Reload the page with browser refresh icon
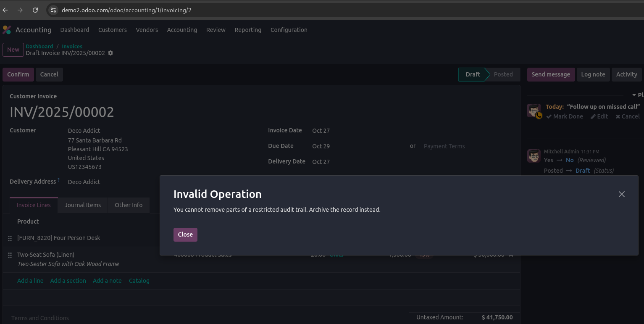The image size is (644, 324). [35, 10]
